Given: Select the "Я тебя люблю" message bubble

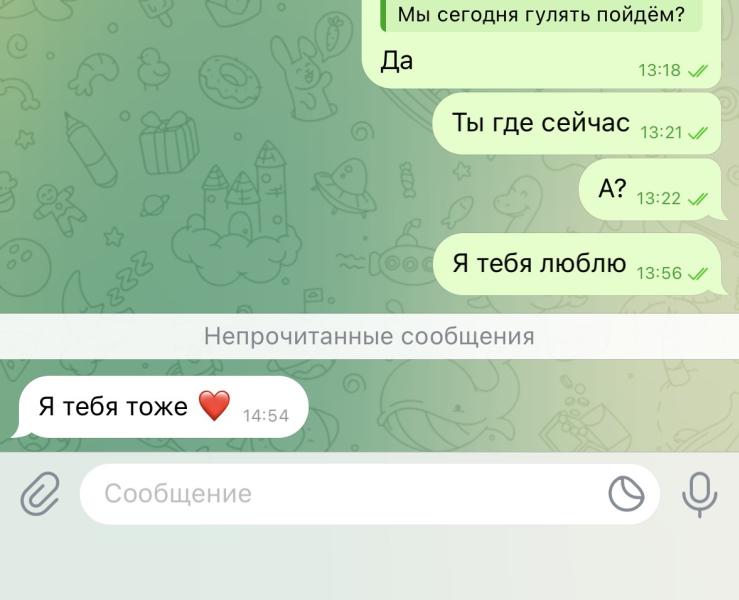Looking at the screenshot, I should coord(579,264).
